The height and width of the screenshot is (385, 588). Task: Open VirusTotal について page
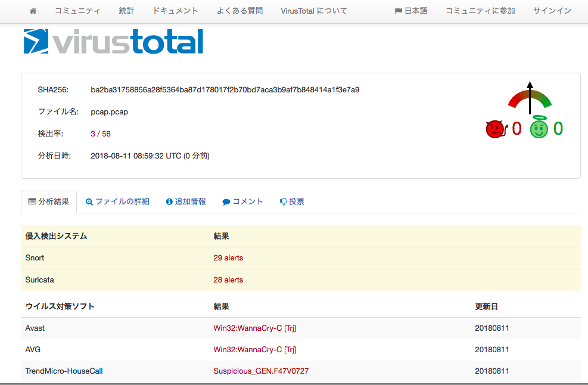pos(314,11)
